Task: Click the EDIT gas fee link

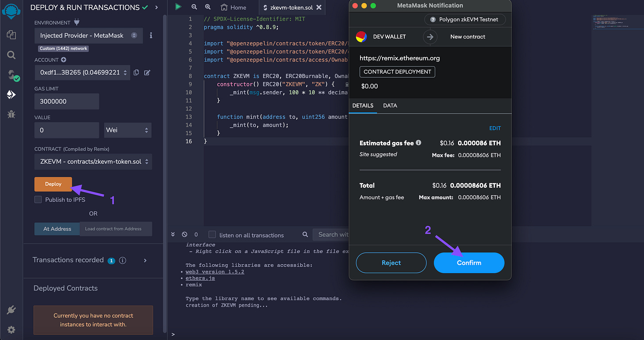Action: click(x=495, y=128)
